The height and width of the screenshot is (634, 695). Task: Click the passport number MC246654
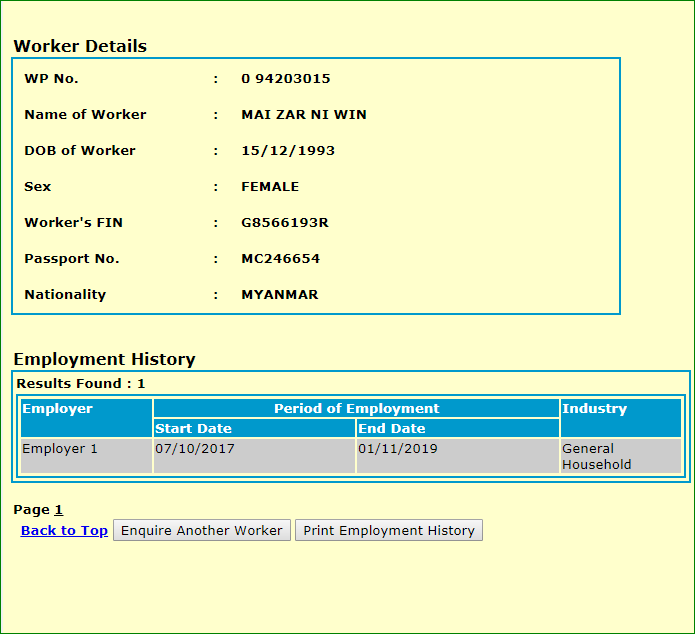(x=281, y=259)
